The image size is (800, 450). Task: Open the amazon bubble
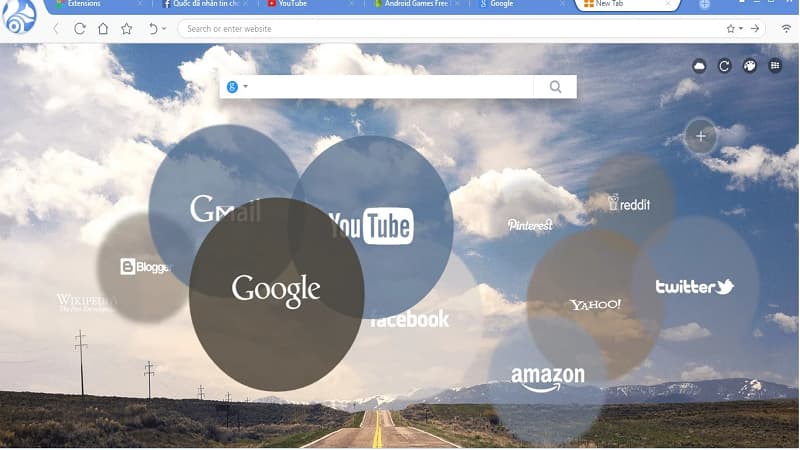pyautogui.click(x=548, y=380)
